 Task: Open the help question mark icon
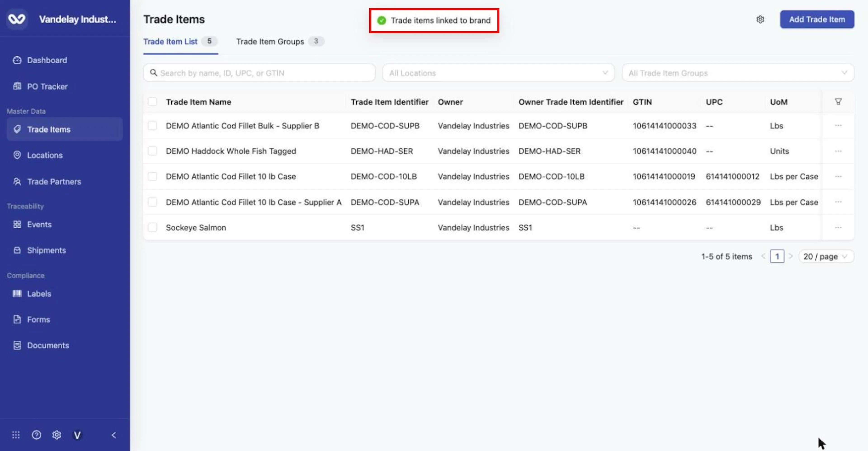coord(36,435)
